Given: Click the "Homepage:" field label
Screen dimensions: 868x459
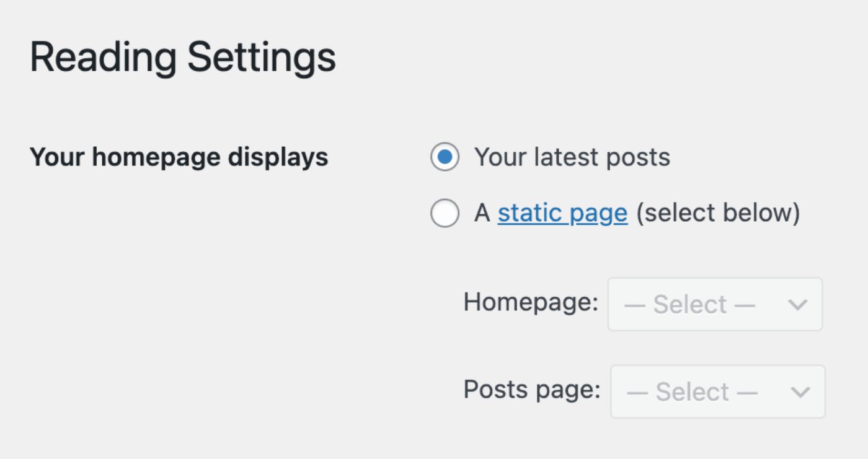Looking at the screenshot, I should [531, 302].
